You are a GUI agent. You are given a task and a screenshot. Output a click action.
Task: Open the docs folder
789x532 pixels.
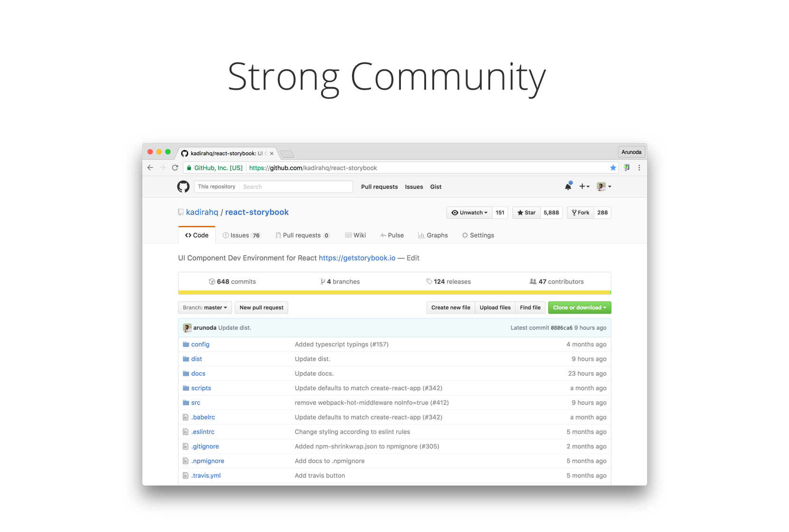[x=199, y=374]
